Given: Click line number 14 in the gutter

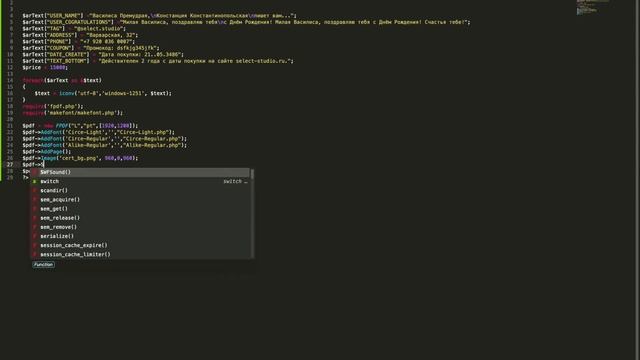Looking at the screenshot, I should tap(10, 80).
